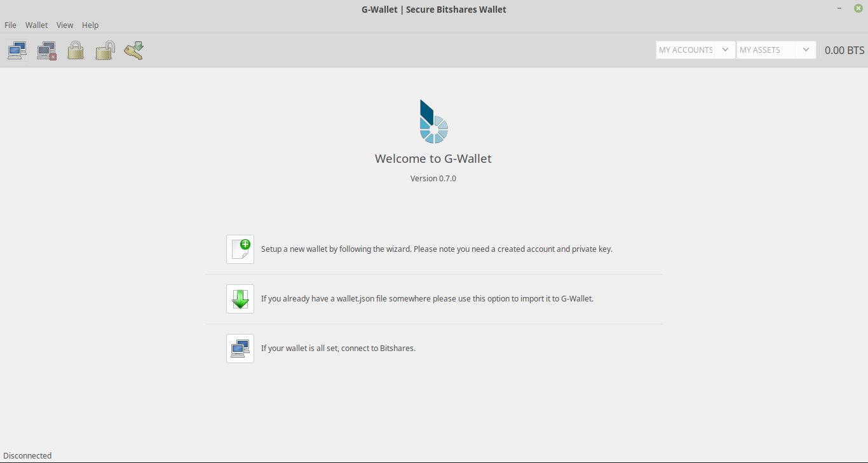Expand the MY ASSETS dropdown arrow

[806, 50]
